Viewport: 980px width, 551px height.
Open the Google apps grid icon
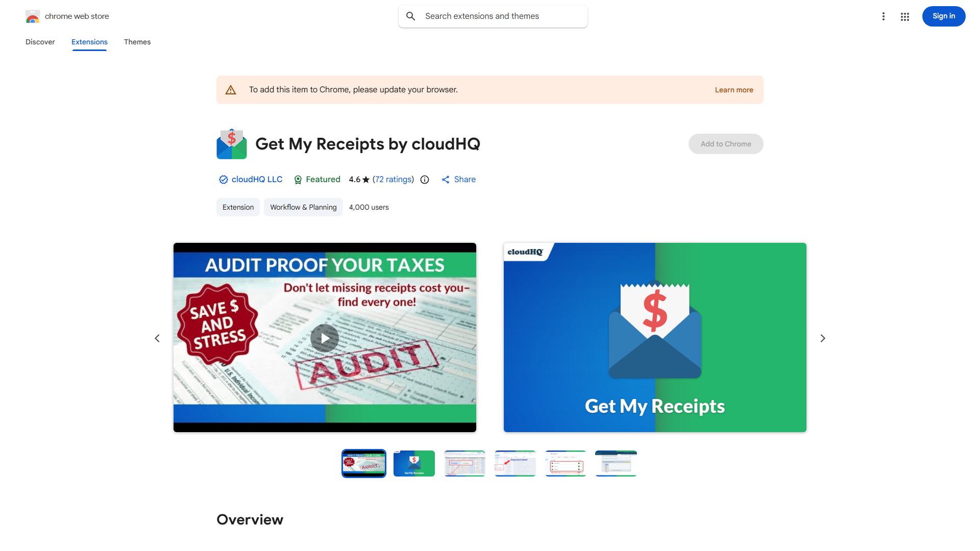(x=905, y=17)
